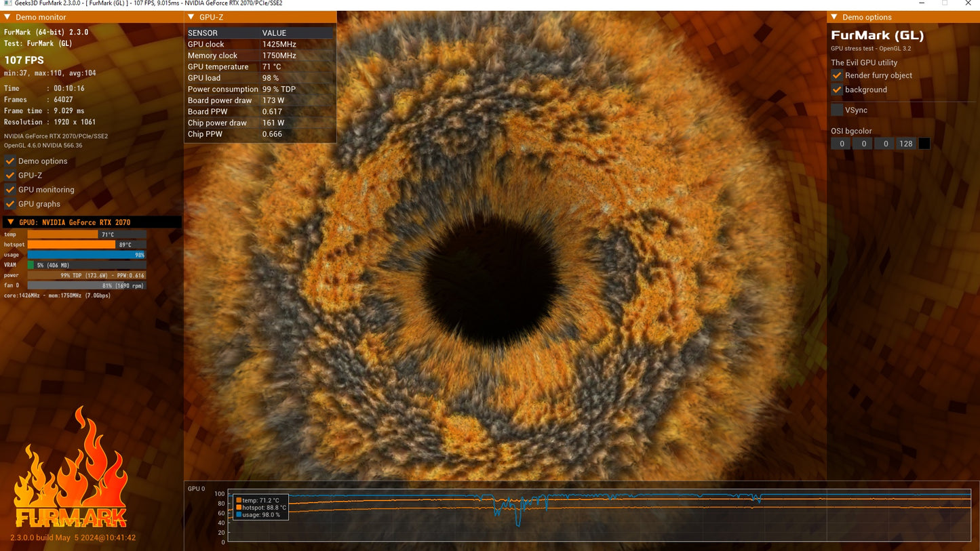This screenshot has height=551, width=980.
Task: Disable the background checkbox
Action: click(x=837, y=89)
